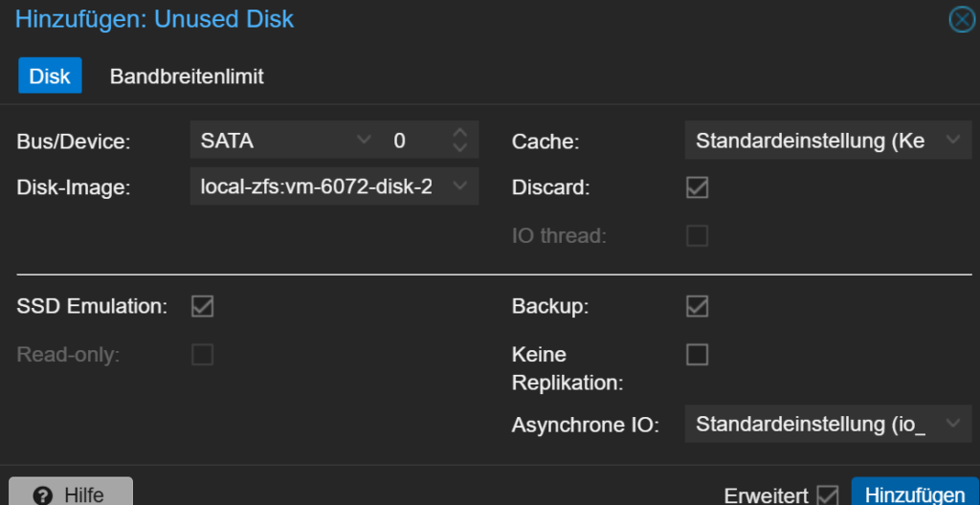Click the Keine Replikation label

click(568, 369)
